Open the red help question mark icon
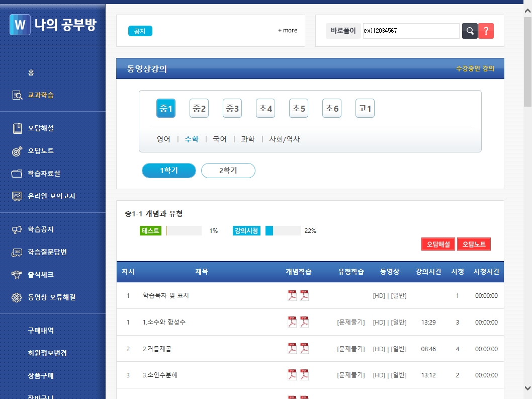 point(486,31)
